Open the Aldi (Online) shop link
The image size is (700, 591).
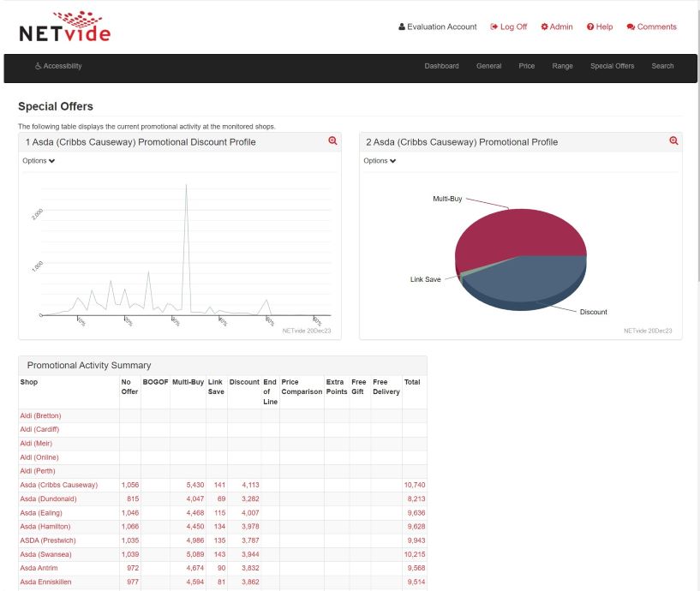click(x=39, y=457)
